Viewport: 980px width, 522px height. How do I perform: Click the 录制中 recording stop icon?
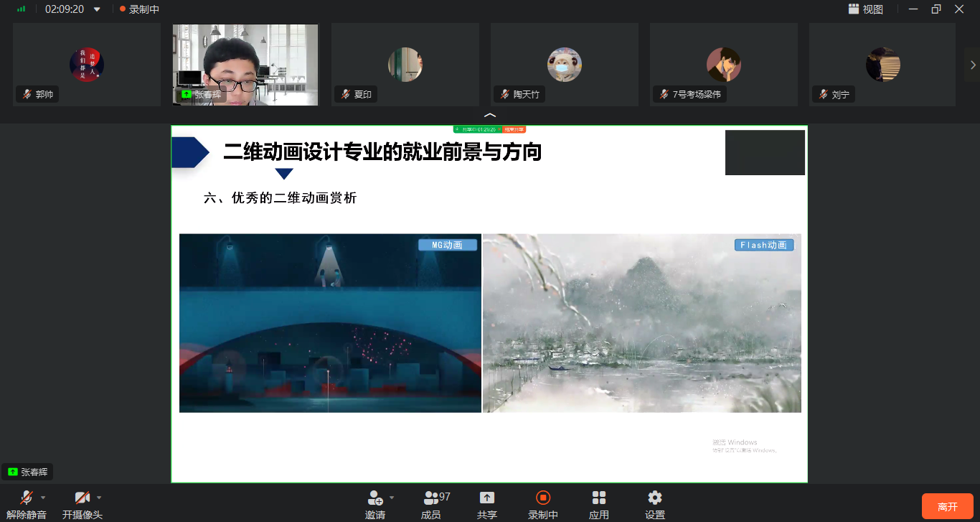pyautogui.click(x=543, y=498)
